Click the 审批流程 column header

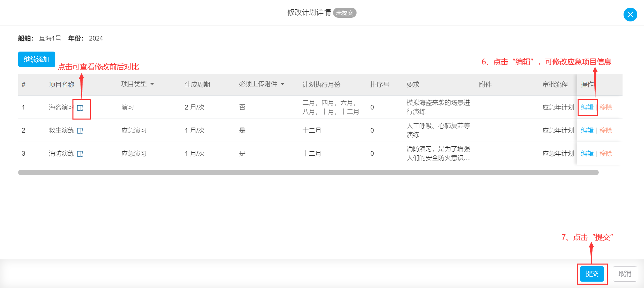pyautogui.click(x=555, y=84)
